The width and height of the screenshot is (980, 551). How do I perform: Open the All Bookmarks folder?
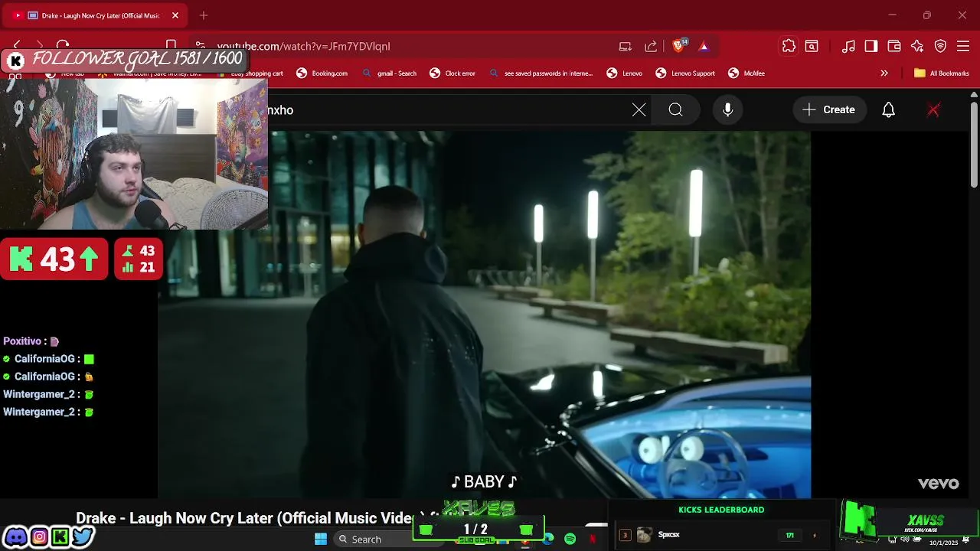click(942, 73)
